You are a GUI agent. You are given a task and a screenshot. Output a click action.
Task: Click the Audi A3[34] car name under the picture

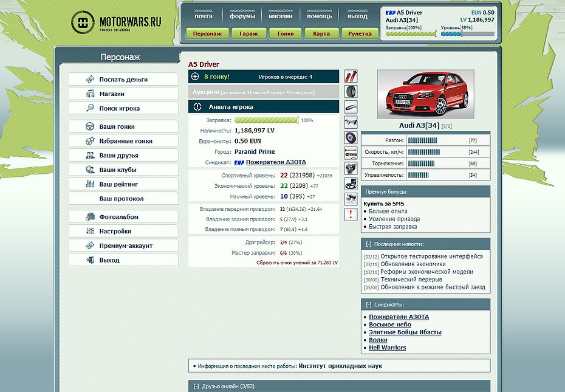[x=419, y=125]
